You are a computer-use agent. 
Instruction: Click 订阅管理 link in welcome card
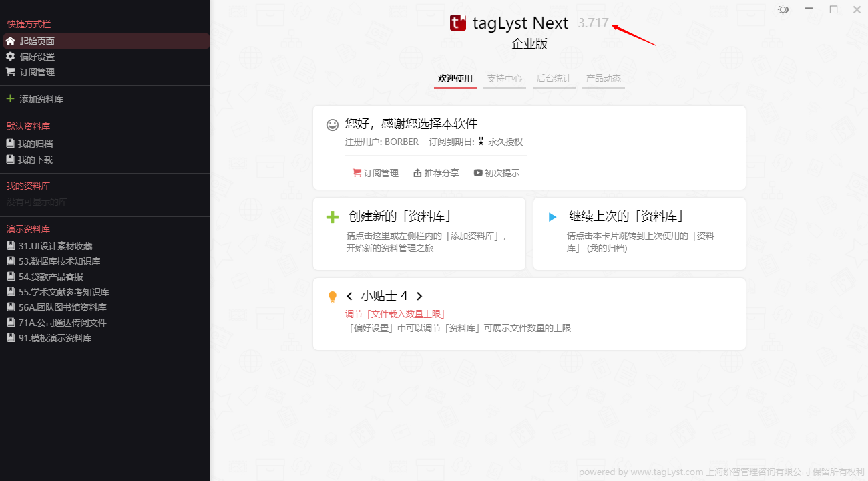(x=381, y=173)
